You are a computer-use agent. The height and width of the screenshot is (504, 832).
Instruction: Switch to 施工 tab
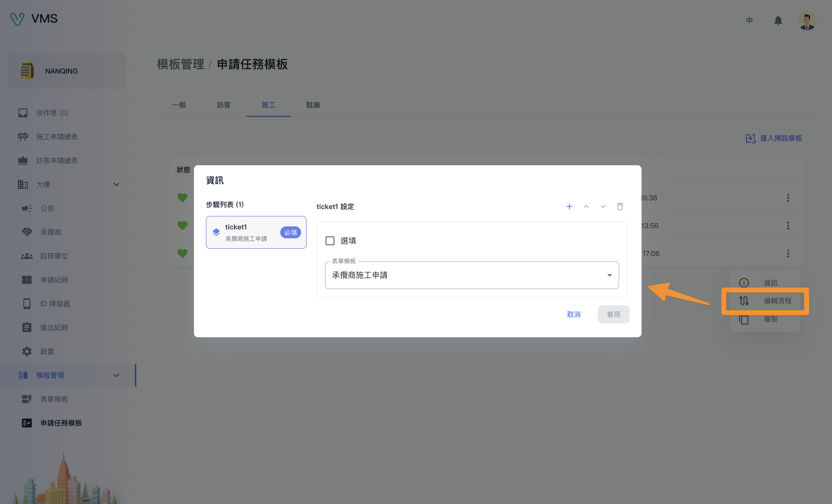(269, 105)
